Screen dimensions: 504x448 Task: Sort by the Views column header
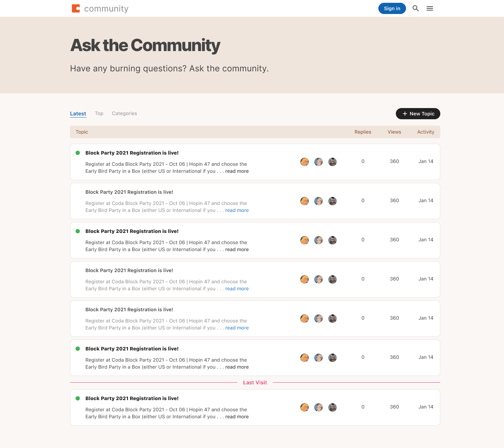pyautogui.click(x=394, y=132)
